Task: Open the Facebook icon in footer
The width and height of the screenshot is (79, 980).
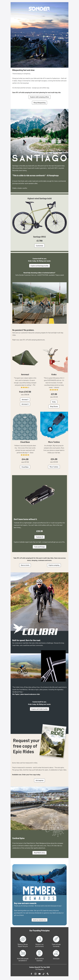Action: click(31, 974)
